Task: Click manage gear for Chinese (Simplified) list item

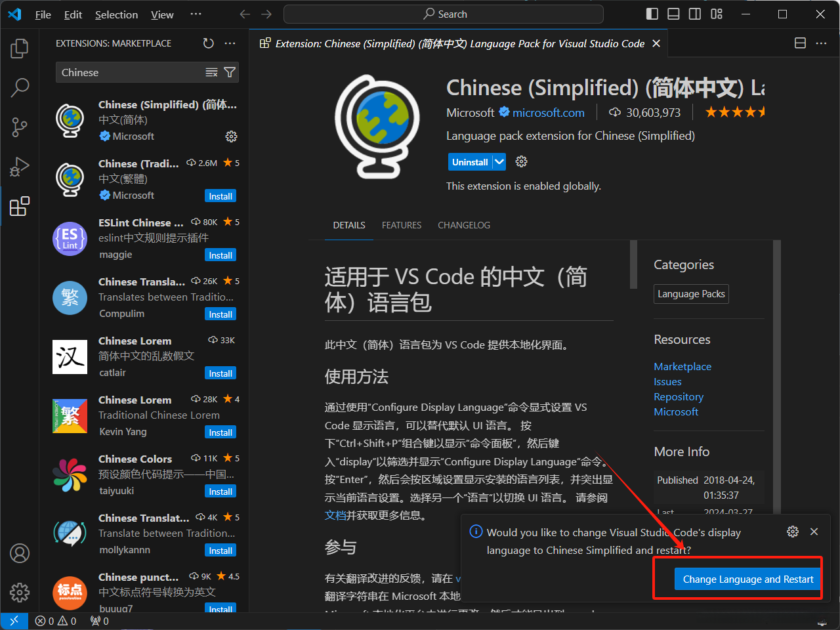Action: coord(231,136)
